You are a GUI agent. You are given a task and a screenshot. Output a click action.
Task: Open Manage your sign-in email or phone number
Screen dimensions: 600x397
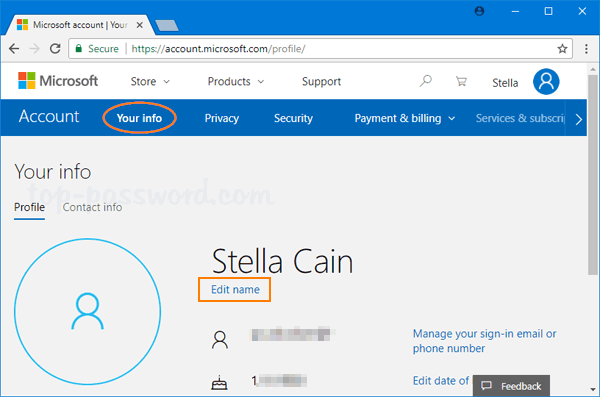click(484, 341)
